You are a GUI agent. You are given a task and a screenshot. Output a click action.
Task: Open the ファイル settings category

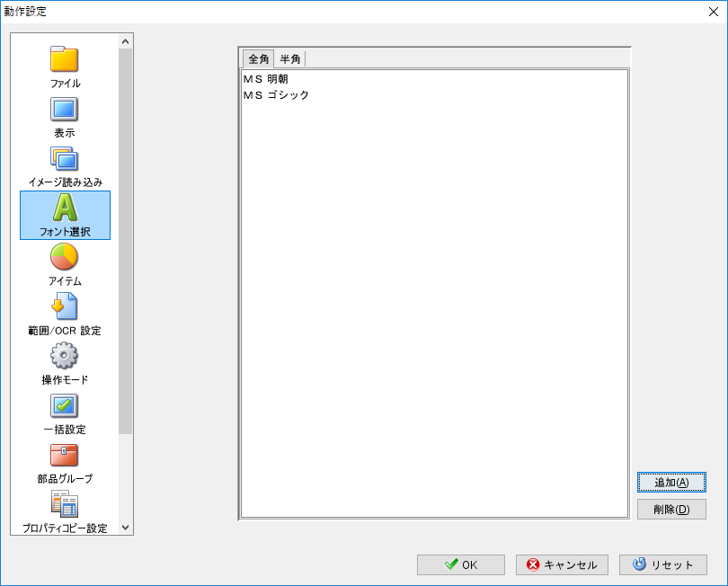(x=65, y=67)
